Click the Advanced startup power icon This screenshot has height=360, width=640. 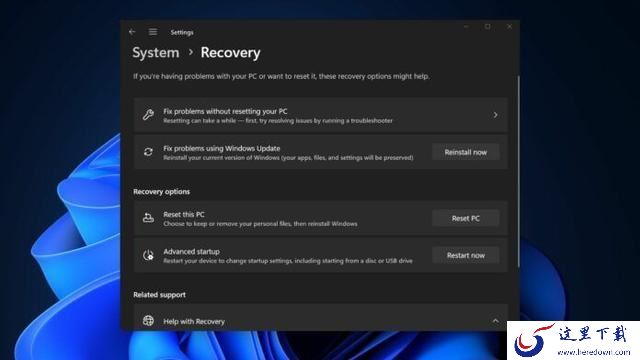coord(148,256)
